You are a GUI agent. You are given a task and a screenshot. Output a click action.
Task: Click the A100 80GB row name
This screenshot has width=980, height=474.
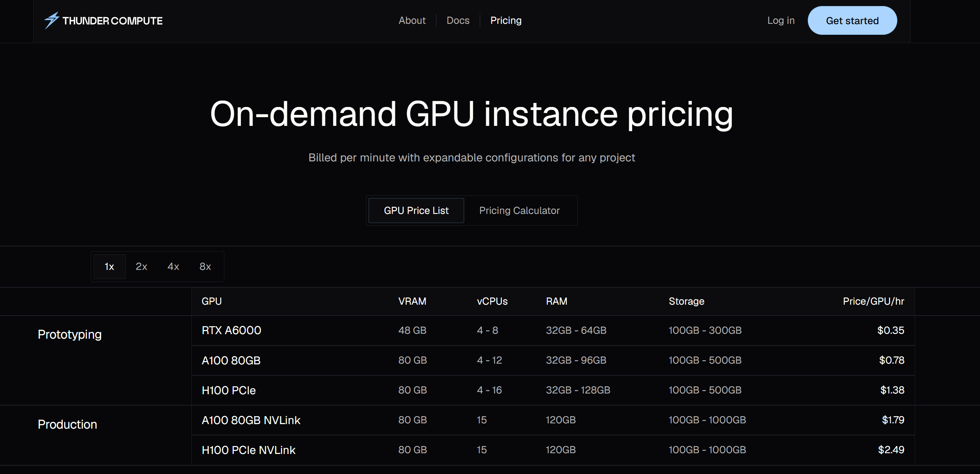pos(231,360)
